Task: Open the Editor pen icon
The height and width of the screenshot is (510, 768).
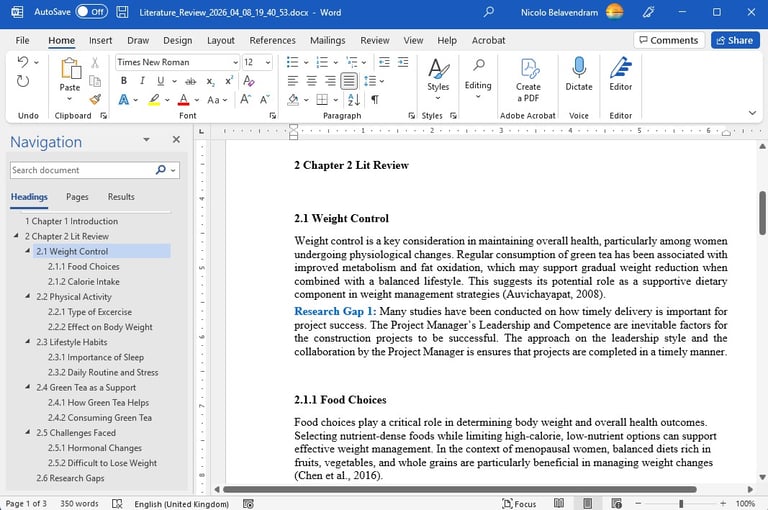Action: coord(621,67)
